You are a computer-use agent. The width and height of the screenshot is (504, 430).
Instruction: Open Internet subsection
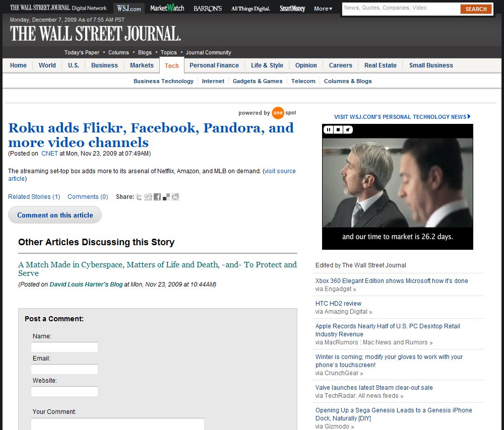(213, 81)
